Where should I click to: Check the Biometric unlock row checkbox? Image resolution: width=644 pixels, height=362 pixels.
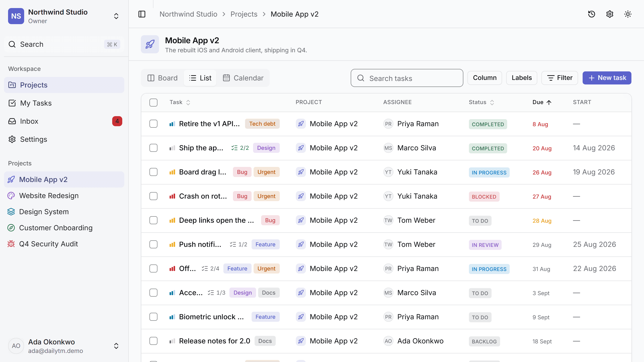point(153,317)
